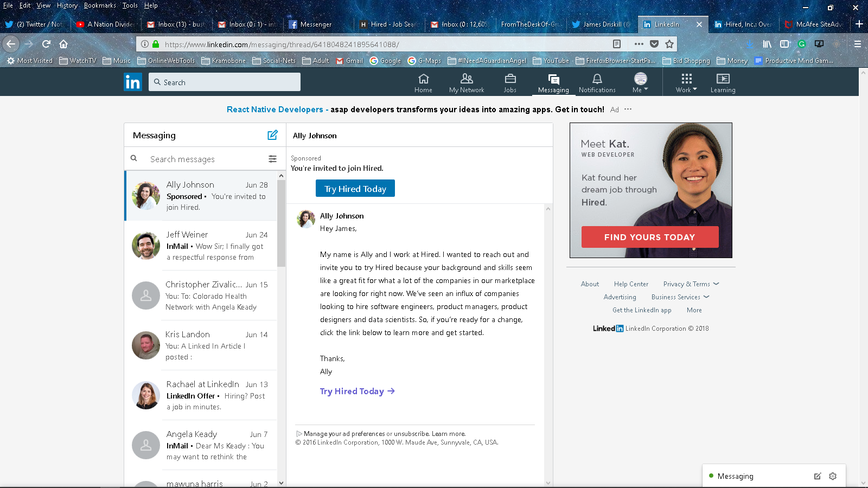Open Kris Landon conversation
This screenshot has height=488, width=868.
coord(201,345)
